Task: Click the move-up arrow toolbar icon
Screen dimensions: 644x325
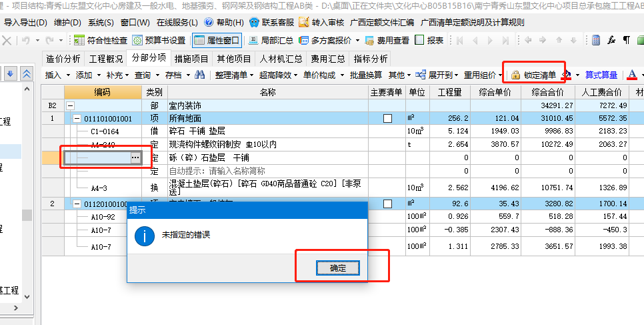Action: coord(559,40)
